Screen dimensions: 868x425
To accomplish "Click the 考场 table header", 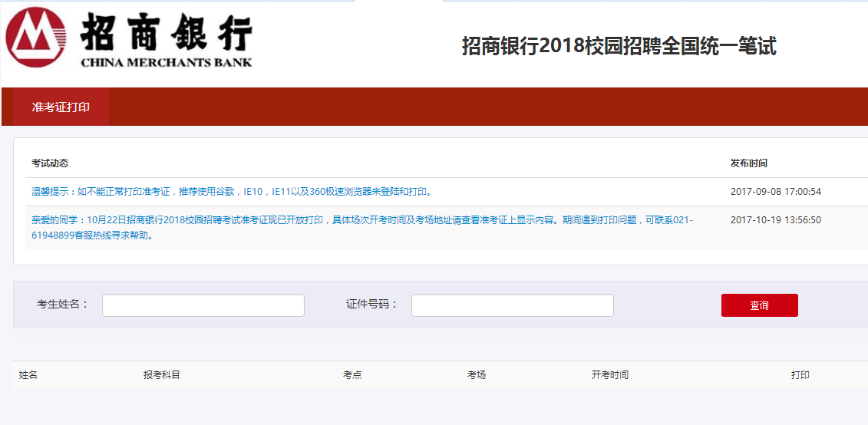I will click(x=477, y=374).
